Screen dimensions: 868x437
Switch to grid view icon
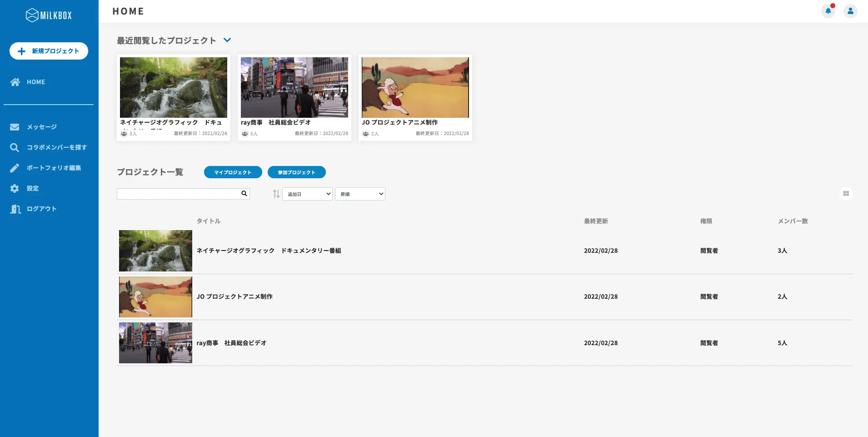pos(846,194)
